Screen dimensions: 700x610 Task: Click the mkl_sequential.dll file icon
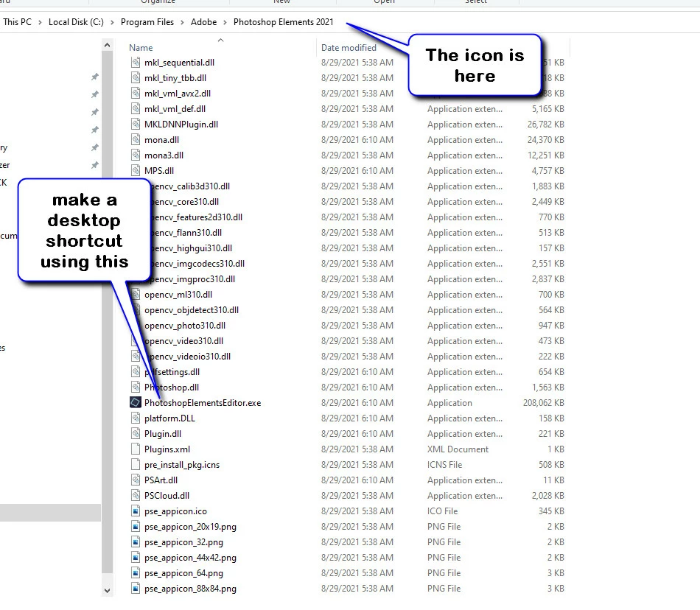pos(136,63)
